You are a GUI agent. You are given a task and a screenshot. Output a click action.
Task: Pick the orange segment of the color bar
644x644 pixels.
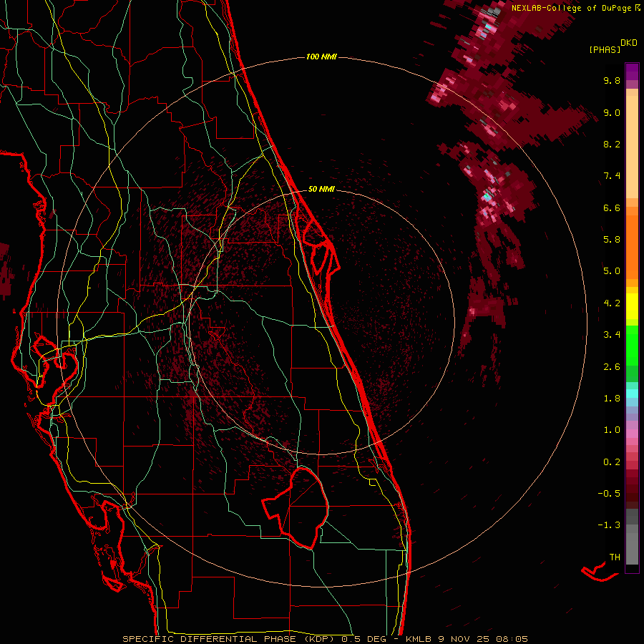pyautogui.click(x=632, y=248)
